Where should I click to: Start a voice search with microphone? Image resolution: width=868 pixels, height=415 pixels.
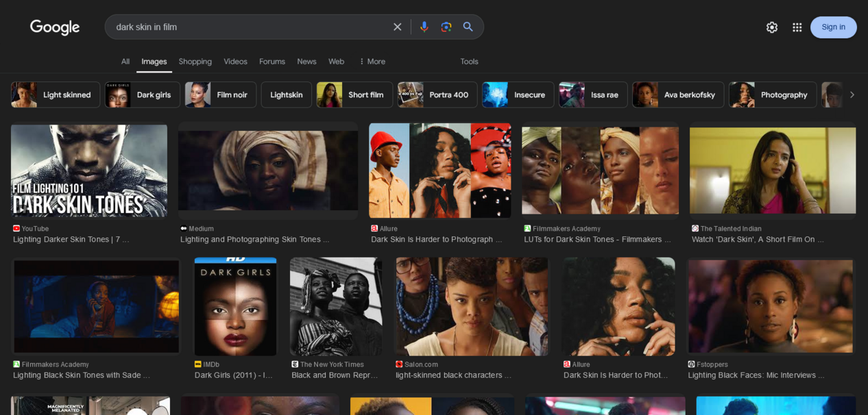[424, 27]
